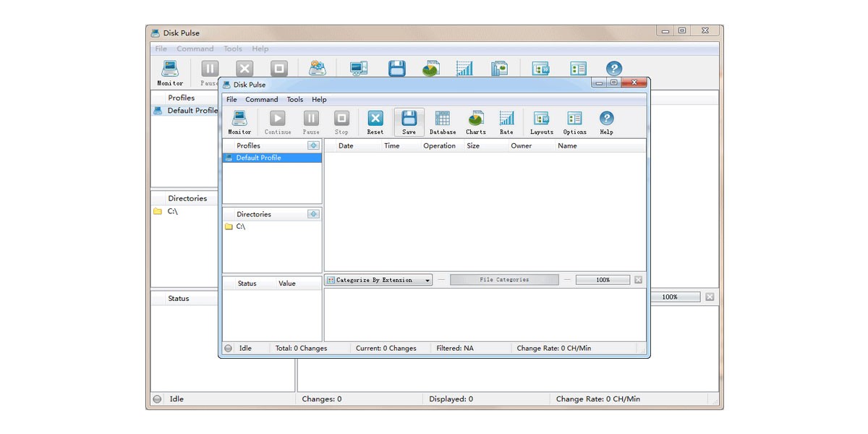Viewport: 868px width, 434px height.
Task: Open the Tools menu in front window
Action: click(x=295, y=99)
